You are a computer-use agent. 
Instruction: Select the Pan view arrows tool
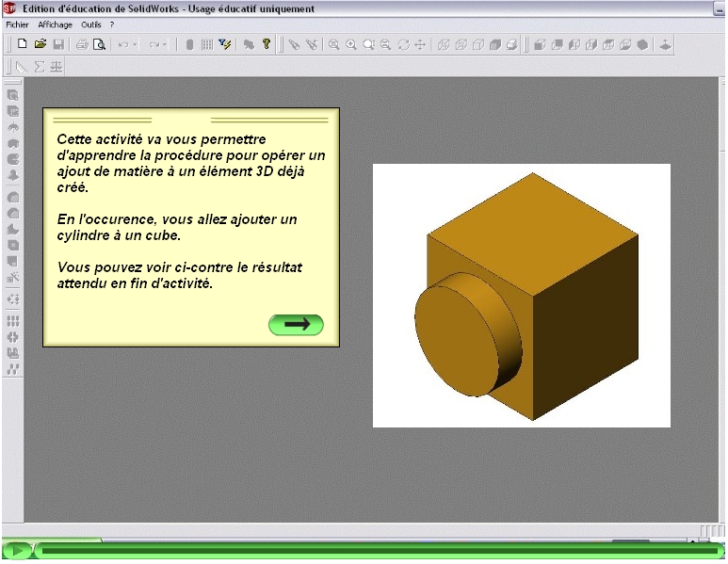(x=420, y=44)
